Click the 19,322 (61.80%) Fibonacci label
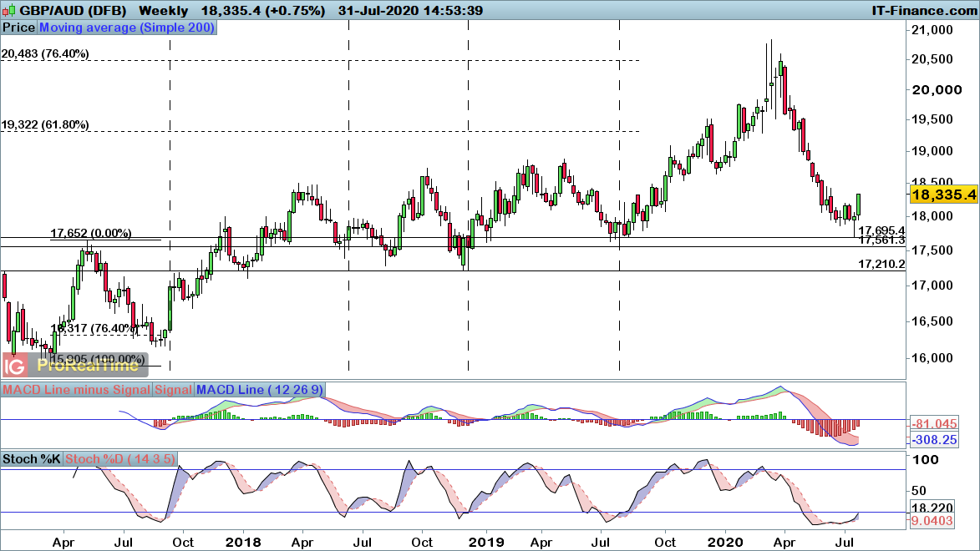The image size is (980, 551). pos(45,125)
